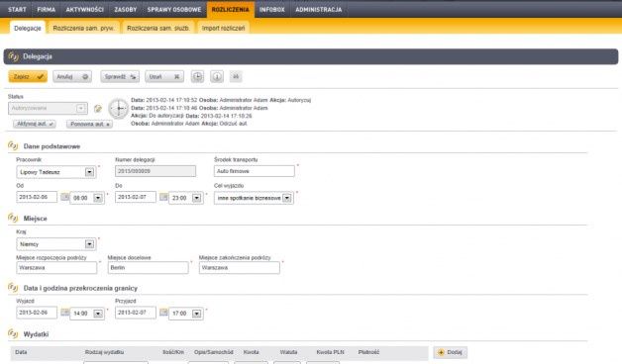This screenshot has width=622, height=364.
Task: Click the Anuluj cancel button
Action: tap(72, 76)
